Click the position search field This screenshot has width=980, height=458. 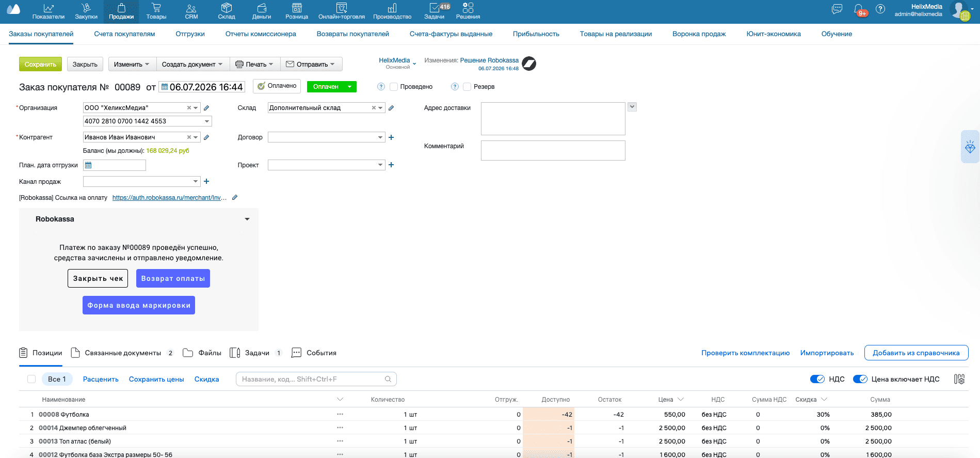click(316, 379)
